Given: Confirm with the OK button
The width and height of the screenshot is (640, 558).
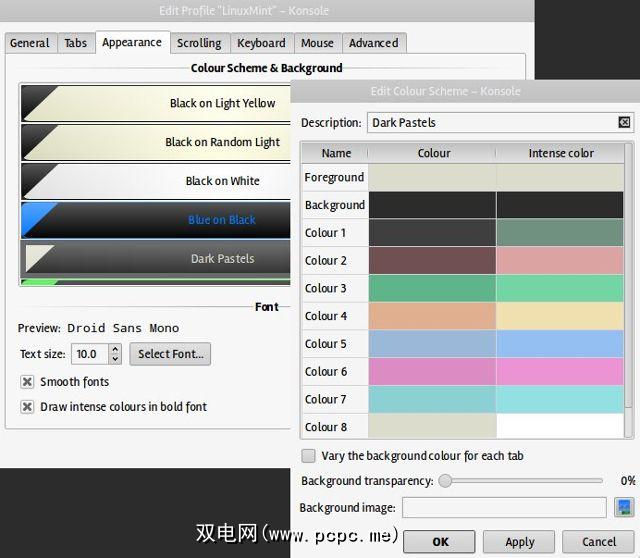Looking at the screenshot, I should tap(439, 542).
